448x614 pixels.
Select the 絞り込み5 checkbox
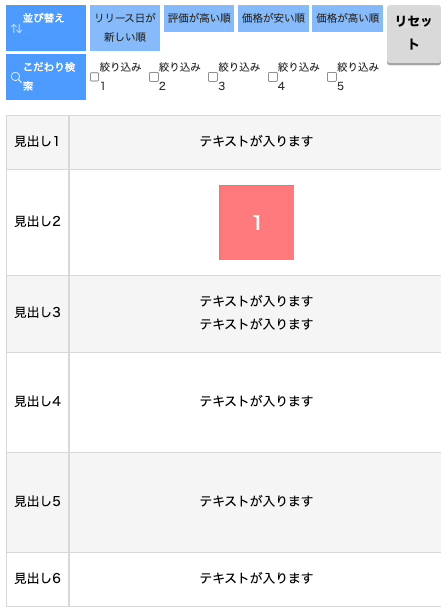coord(332,77)
